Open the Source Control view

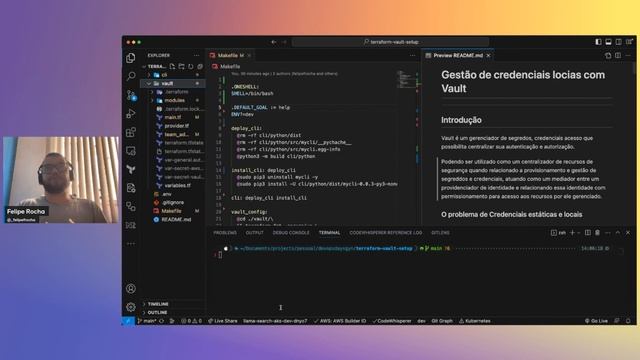(x=131, y=95)
